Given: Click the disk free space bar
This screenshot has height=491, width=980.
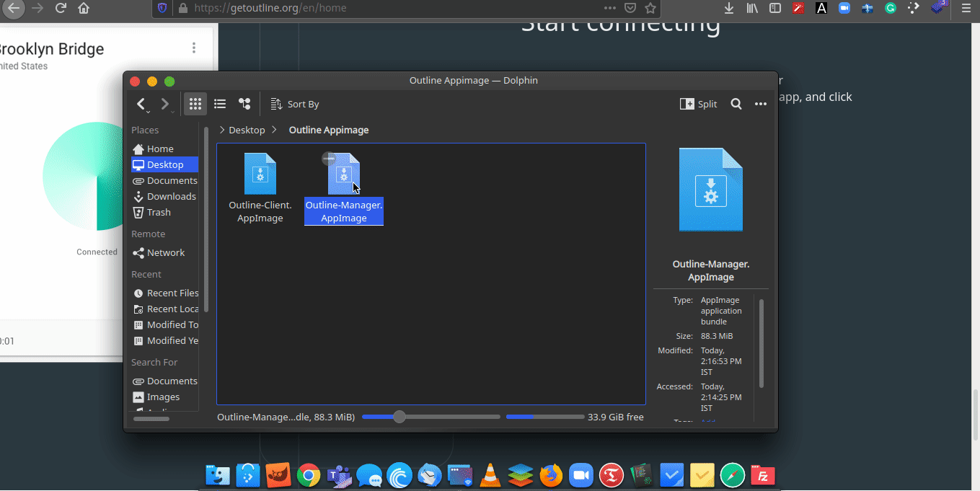Looking at the screenshot, I should pos(545,417).
